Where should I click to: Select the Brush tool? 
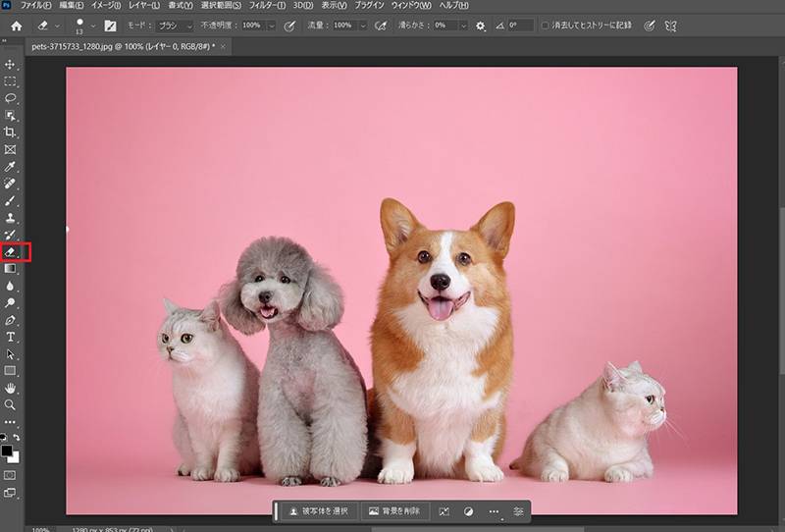pyautogui.click(x=10, y=200)
